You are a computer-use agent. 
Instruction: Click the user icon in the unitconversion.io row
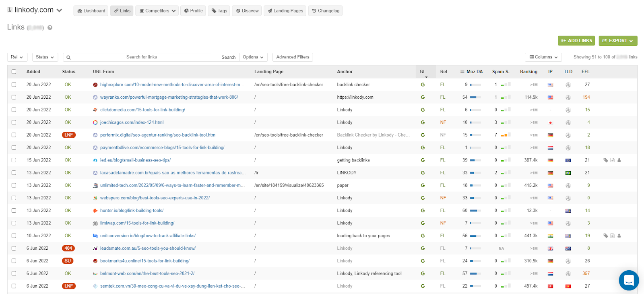619,236
